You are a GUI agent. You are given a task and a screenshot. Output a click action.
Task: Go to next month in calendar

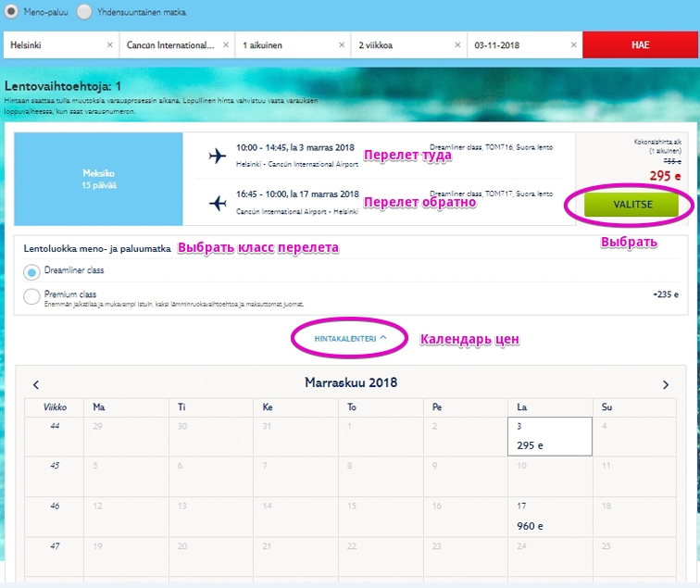coord(665,384)
